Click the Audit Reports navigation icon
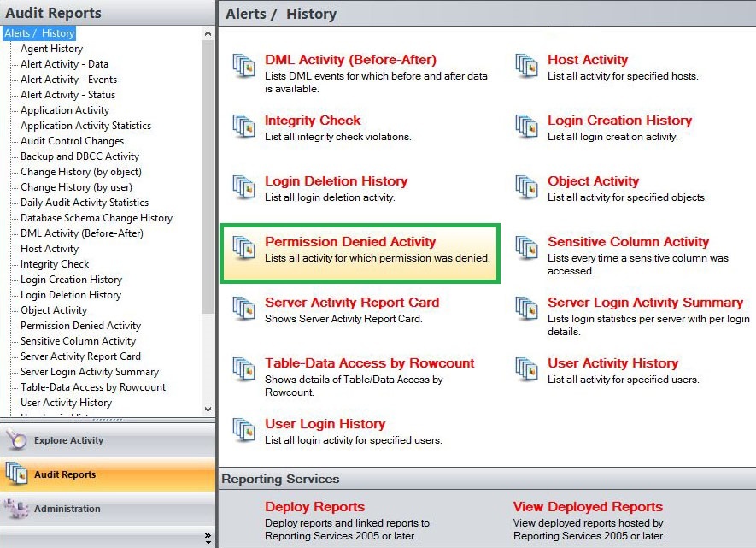The height and width of the screenshot is (548, 756). pos(16,474)
